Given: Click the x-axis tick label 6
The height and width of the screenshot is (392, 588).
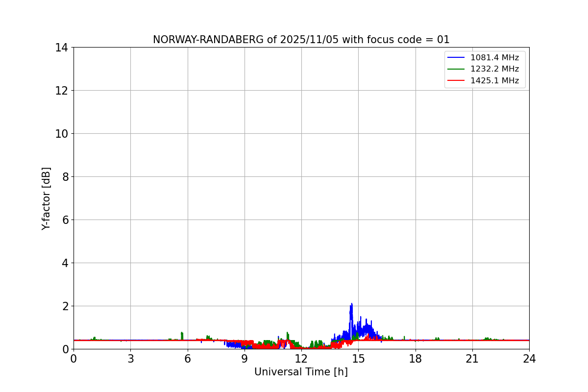Looking at the screenshot, I should (x=188, y=359).
